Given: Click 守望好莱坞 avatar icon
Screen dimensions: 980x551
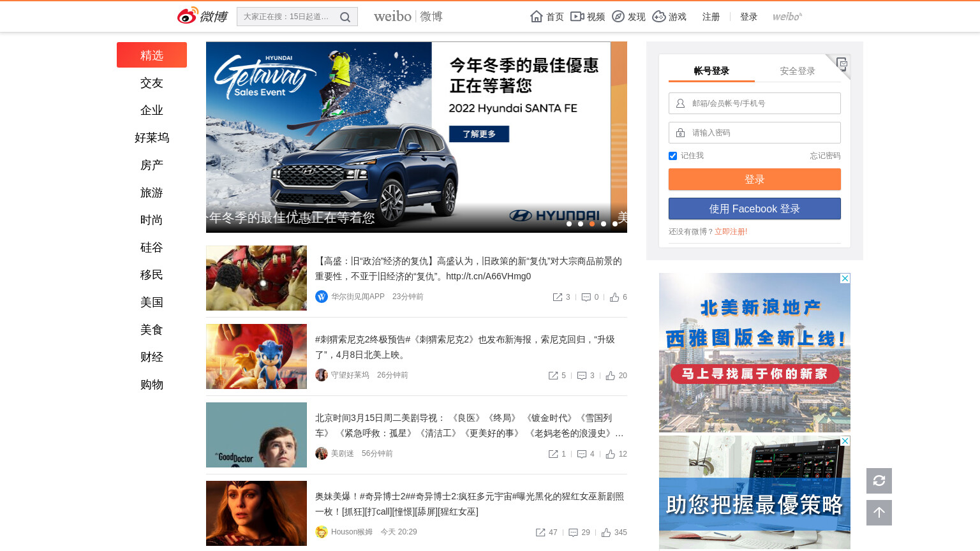Looking at the screenshot, I should coord(322,375).
